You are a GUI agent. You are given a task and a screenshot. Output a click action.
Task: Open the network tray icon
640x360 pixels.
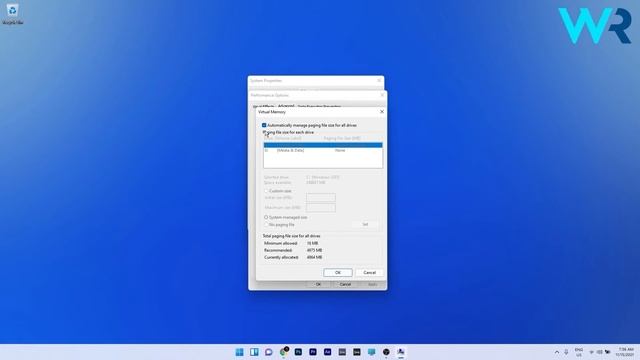[591, 352]
